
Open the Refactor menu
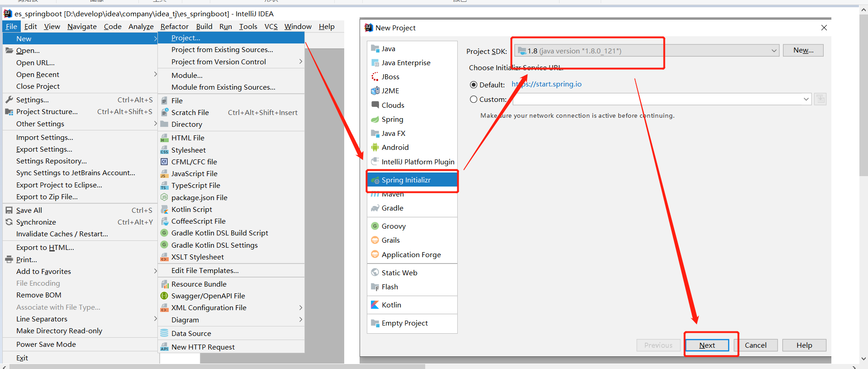coord(174,26)
